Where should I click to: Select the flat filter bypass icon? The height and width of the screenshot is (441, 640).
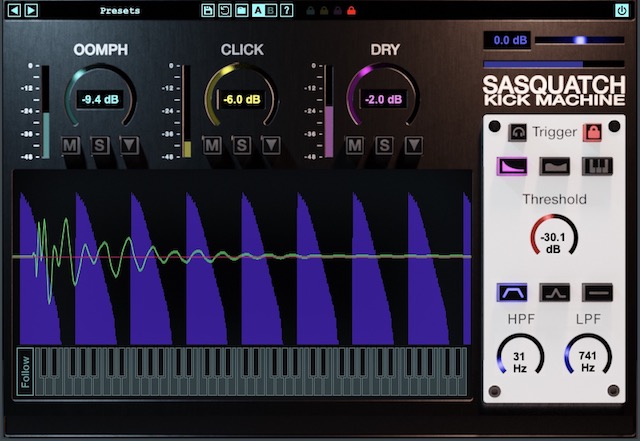pyautogui.click(x=597, y=292)
